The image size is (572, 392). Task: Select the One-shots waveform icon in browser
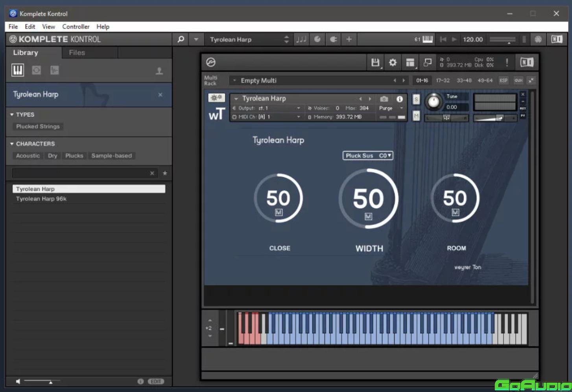pos(54,70)
